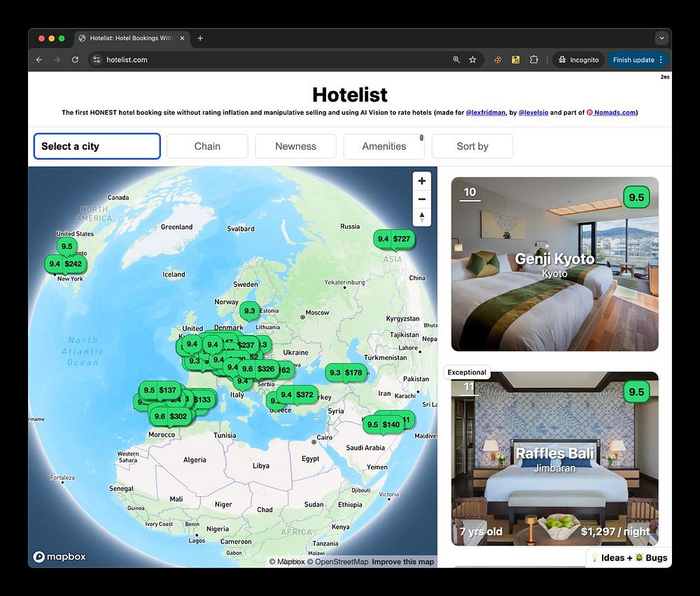Viewport: 700px width, 596px height.
Task: Click the 9.3 marker near Estonia
Action: (x=250, y=311)
